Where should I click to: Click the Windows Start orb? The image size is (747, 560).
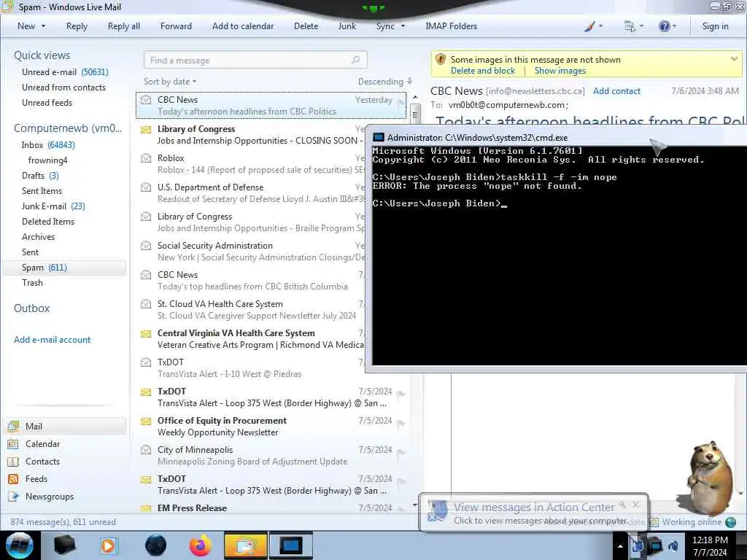tap(19, 545)
